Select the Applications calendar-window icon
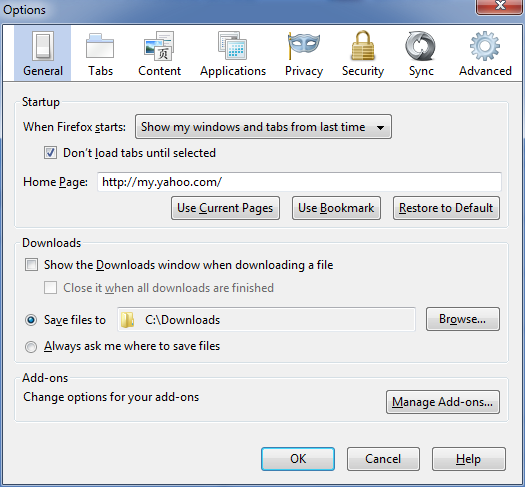The width and height of the screenshot is (525, 487). (232, 46)
